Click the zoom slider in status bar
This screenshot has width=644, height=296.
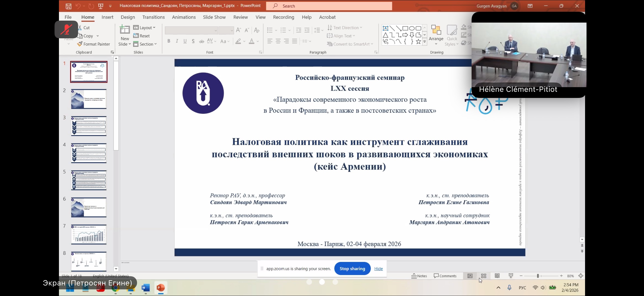538,276
